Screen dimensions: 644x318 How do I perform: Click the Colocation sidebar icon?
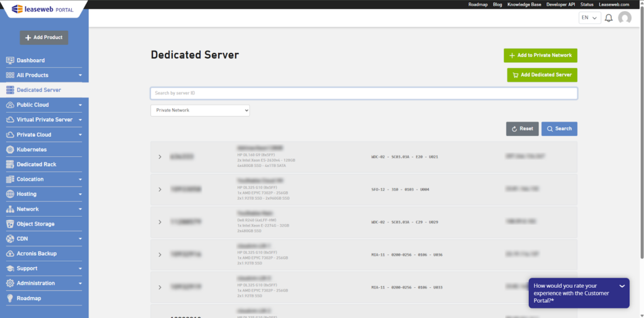click(10, 179)
